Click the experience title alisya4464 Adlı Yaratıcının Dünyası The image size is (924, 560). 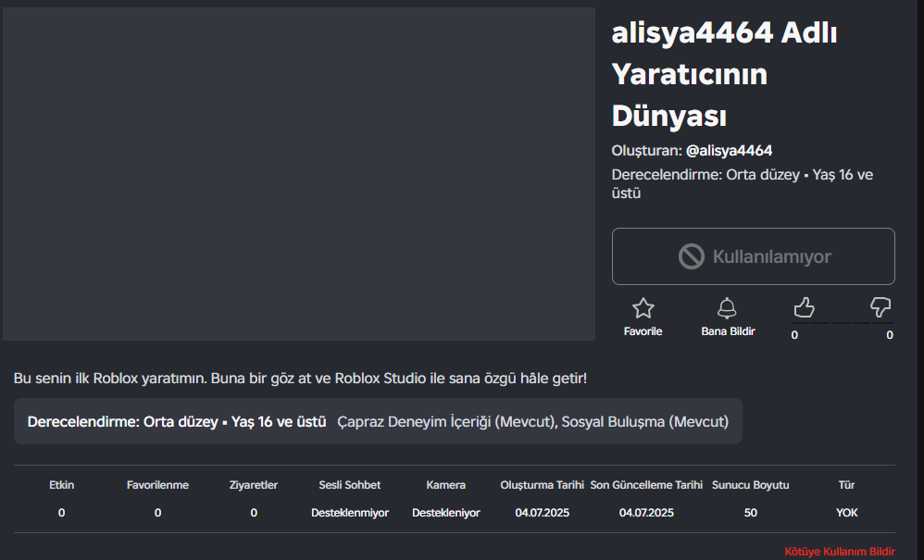(724, 74)
